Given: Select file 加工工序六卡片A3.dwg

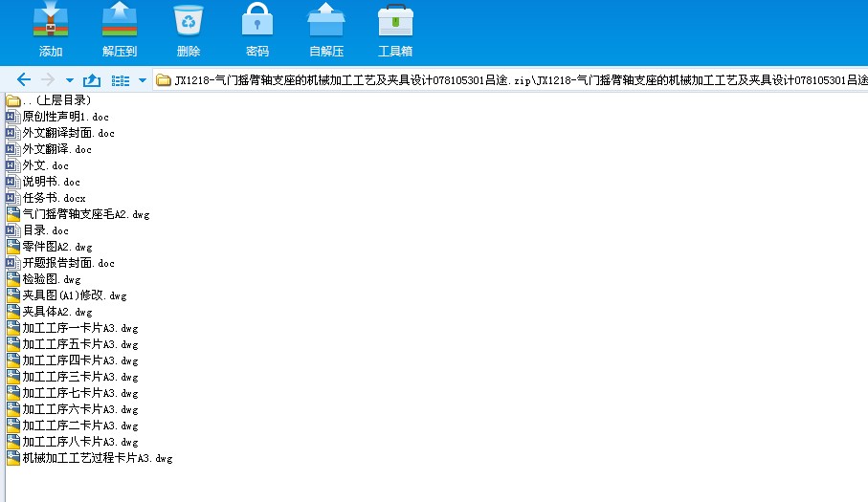Looking at the screenshot, I should (x=72, y=409).
